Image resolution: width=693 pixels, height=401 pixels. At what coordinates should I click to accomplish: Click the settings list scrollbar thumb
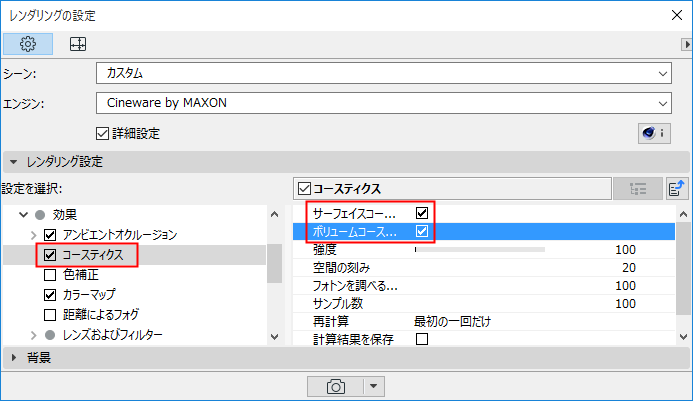click(x=683, y=268)
